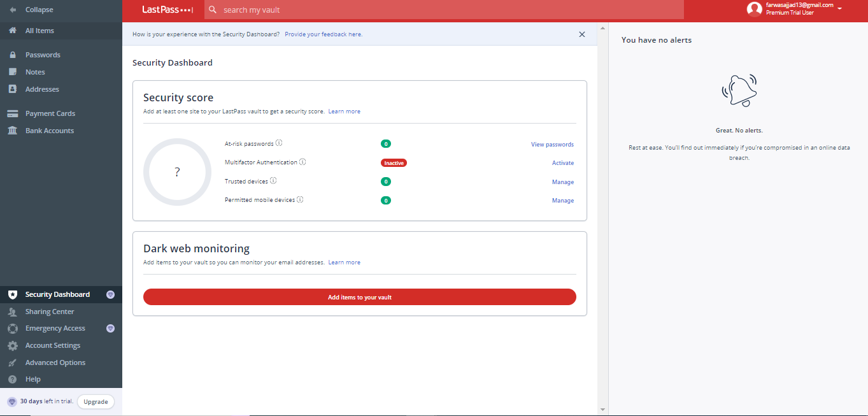
Task: Click the Passwords lock icon
Action: [13, 55]
